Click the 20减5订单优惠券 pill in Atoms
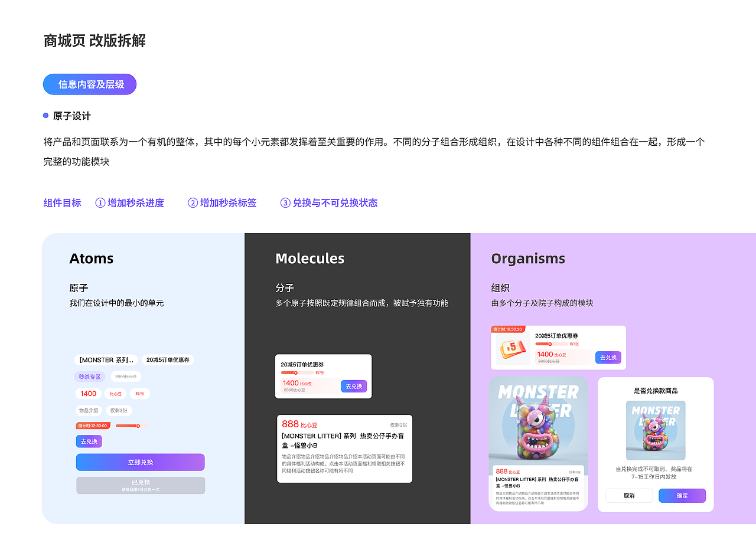Screen dimensions: 756x550 (x=168, y=360)
